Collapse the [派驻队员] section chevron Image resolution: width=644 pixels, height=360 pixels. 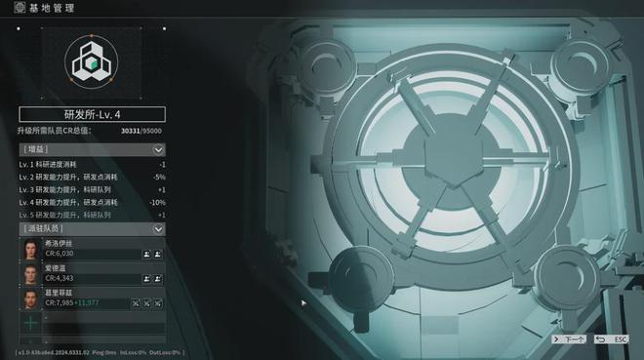pos(158,229)
